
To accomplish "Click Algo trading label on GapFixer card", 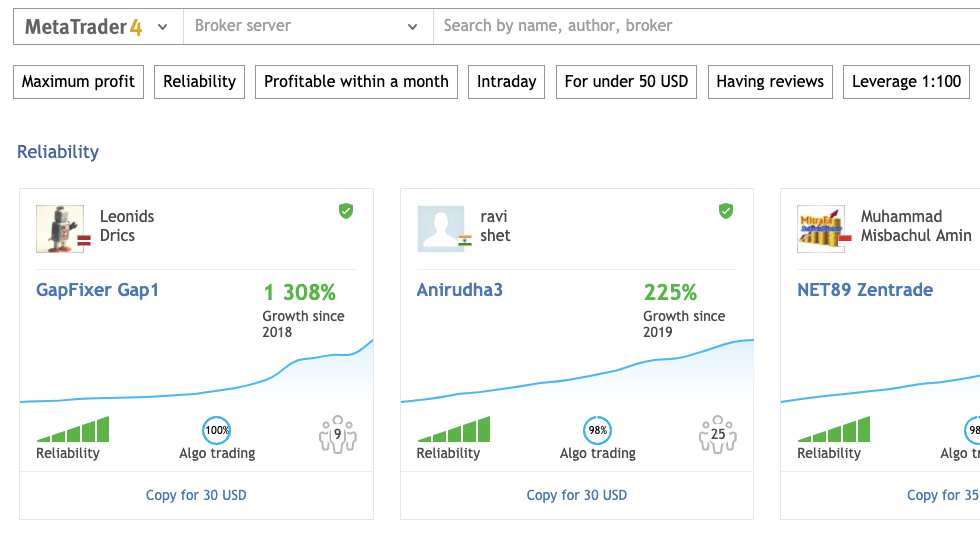I will (x=217, y=454).
